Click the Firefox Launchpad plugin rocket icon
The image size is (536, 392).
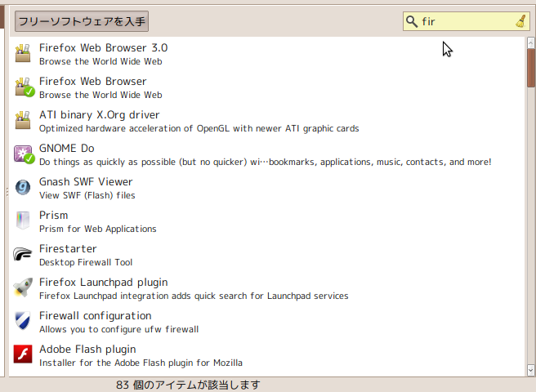pyautogui.click(x=23, y=287)
